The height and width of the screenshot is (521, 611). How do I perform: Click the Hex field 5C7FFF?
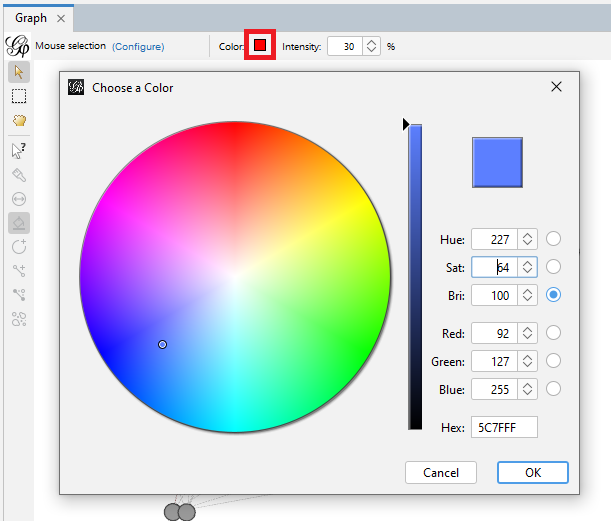(x=504, y=427)
